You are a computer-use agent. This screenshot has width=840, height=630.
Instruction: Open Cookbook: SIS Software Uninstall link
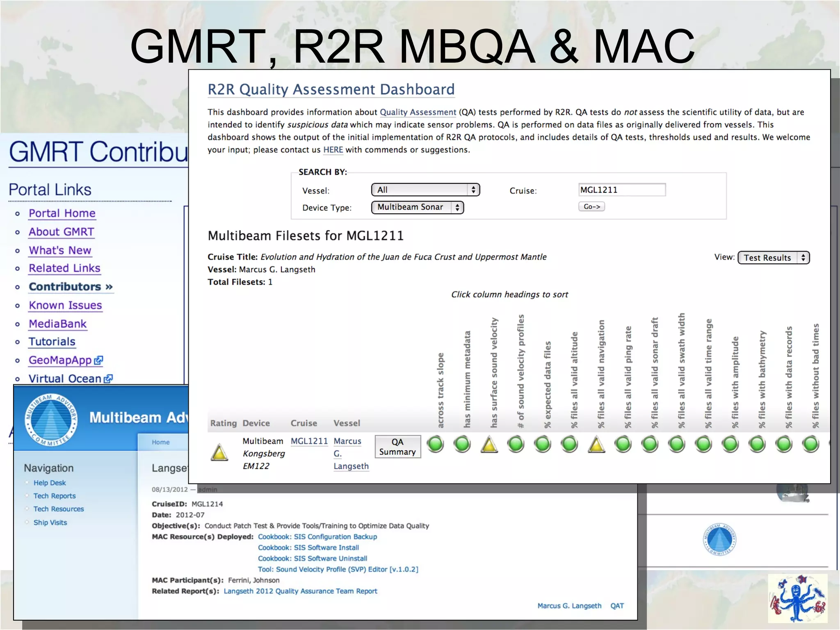point(313,558)
